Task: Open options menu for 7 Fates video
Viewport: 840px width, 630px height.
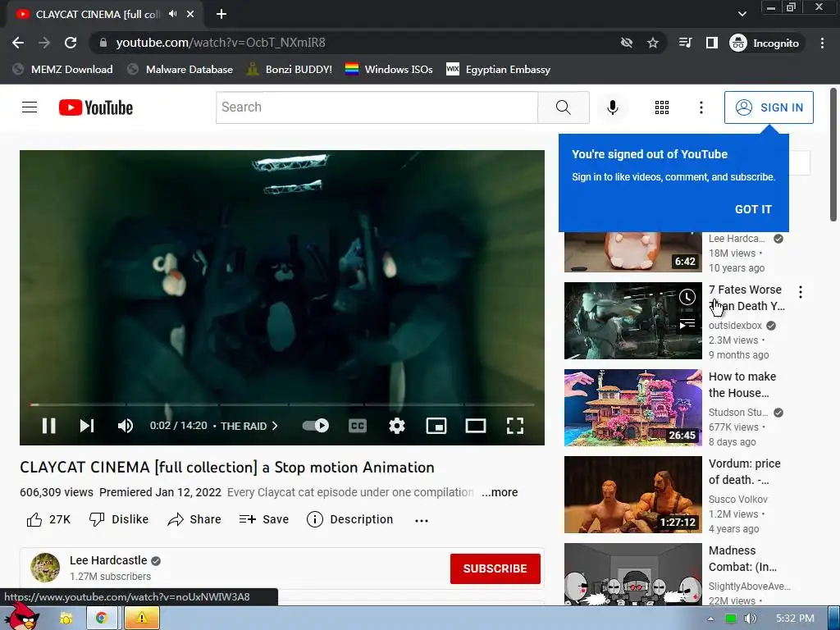Action: pos(801,292)
